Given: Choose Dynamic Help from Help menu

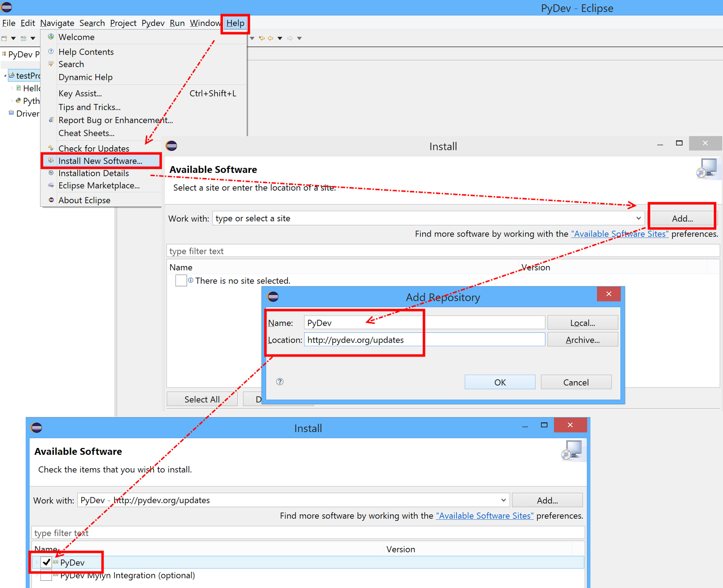Looking at the screenshot, I should [x=85, y=77].
